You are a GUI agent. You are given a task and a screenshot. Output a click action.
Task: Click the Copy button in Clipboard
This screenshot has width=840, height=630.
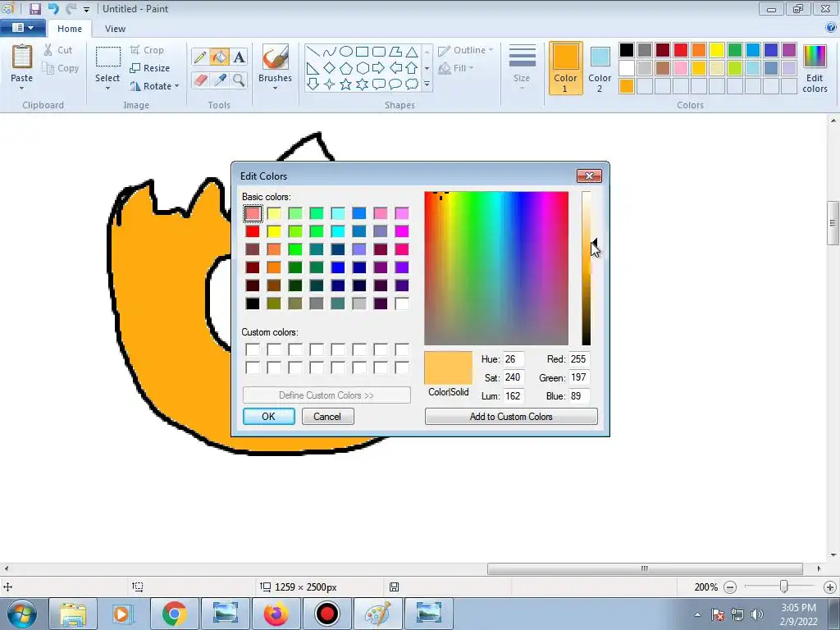click(61, 68)
